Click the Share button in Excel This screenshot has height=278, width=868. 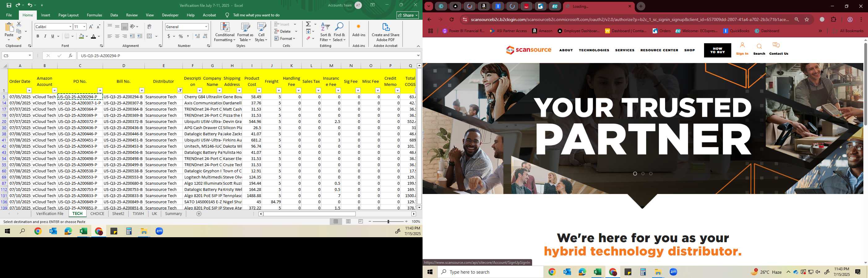(x=407, y=15)
